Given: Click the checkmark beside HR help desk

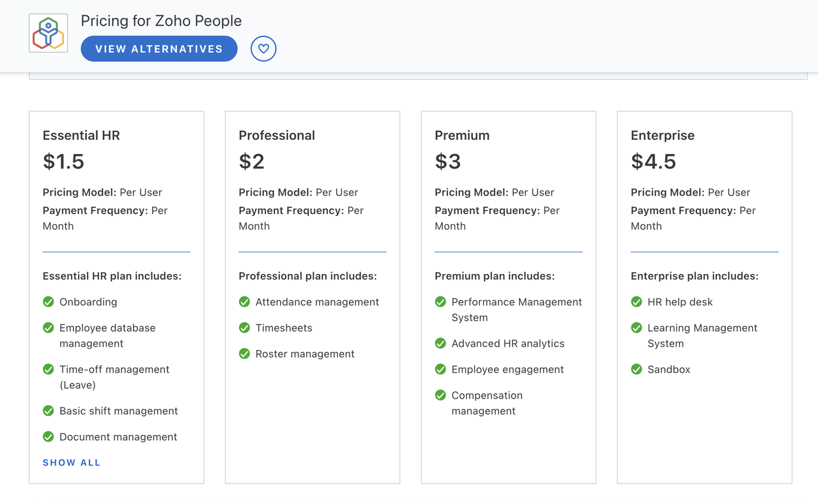Looking at the screenshot, I should (x=637, y=302).
